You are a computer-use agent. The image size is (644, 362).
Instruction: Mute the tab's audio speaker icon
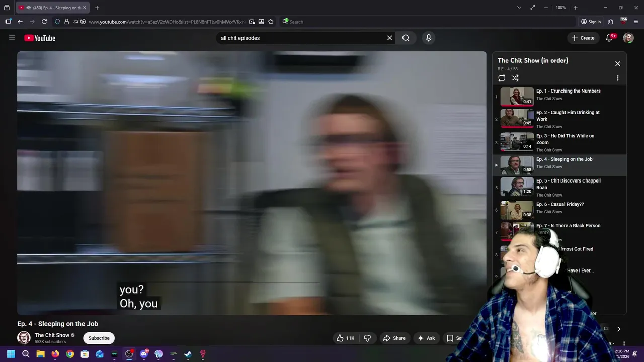(x=28, y=8)
